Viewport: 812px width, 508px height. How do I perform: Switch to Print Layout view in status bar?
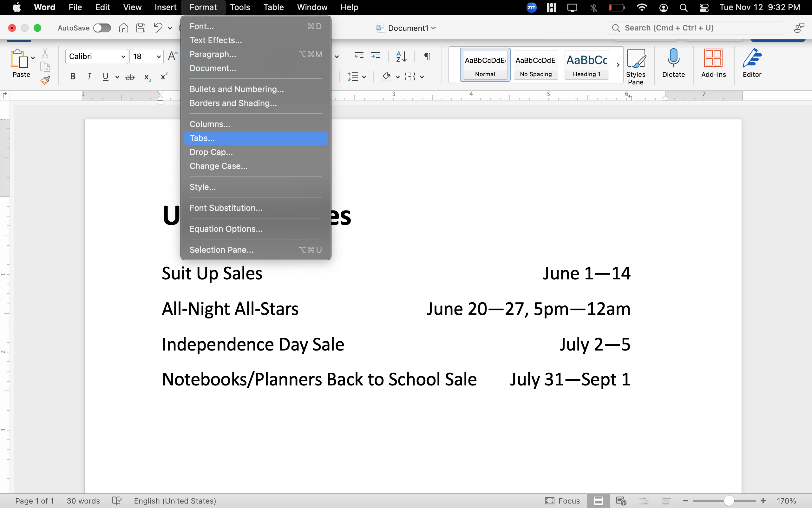(598, 501)
